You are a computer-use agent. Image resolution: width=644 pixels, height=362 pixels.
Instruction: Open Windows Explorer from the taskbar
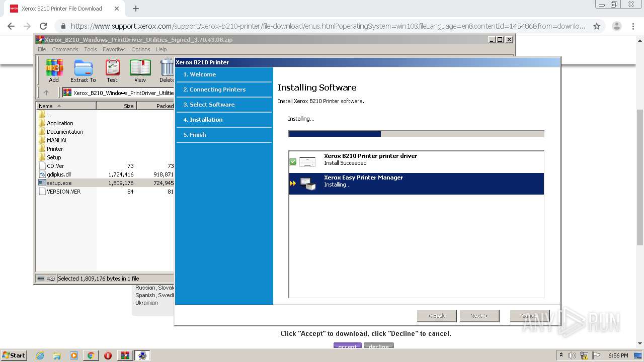coord(57,355)
